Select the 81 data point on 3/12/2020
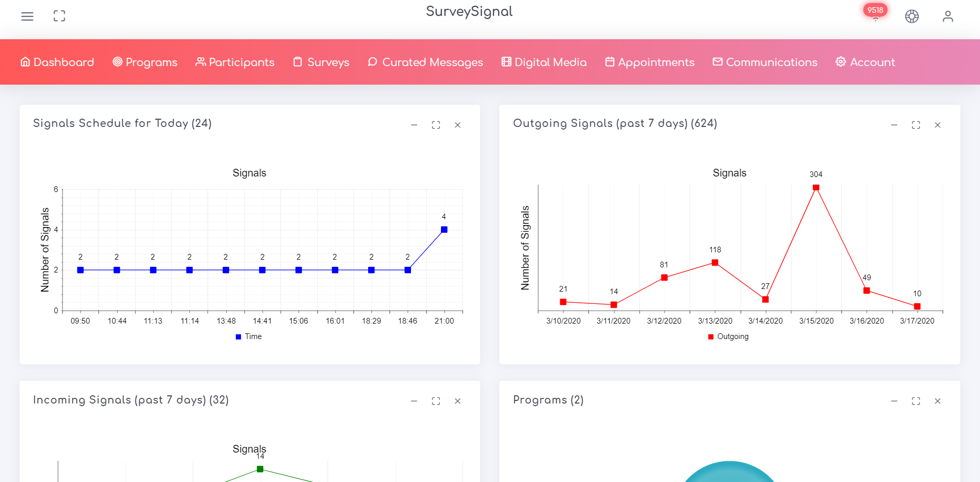980x482 pixels. tap(665, 278)
